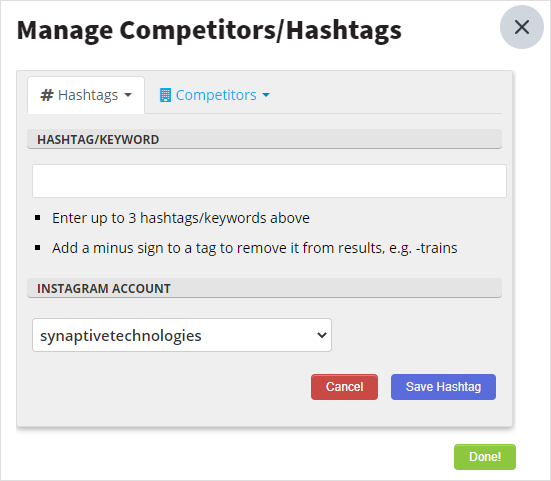Image resolution: width=551 pixels, height=481 pixels.
Task: Open the synaptivetechnologies account dropdown
Action: click(x=182, y=335)
